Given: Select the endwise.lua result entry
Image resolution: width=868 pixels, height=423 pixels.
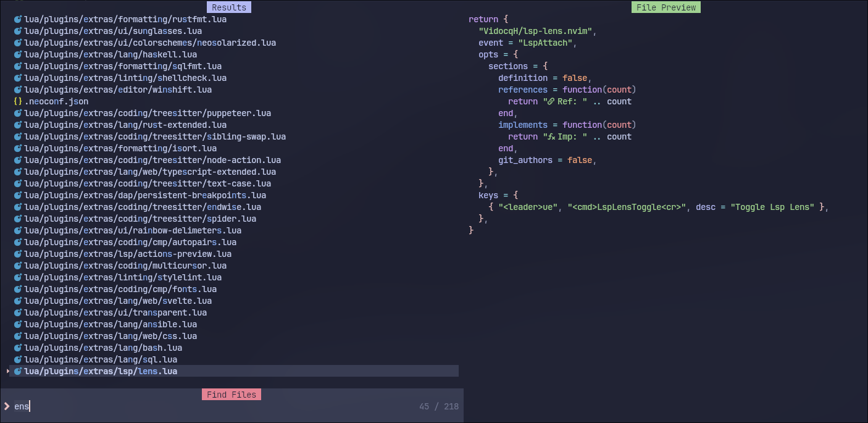Looking at the screenshot, I should coord(140,207).
